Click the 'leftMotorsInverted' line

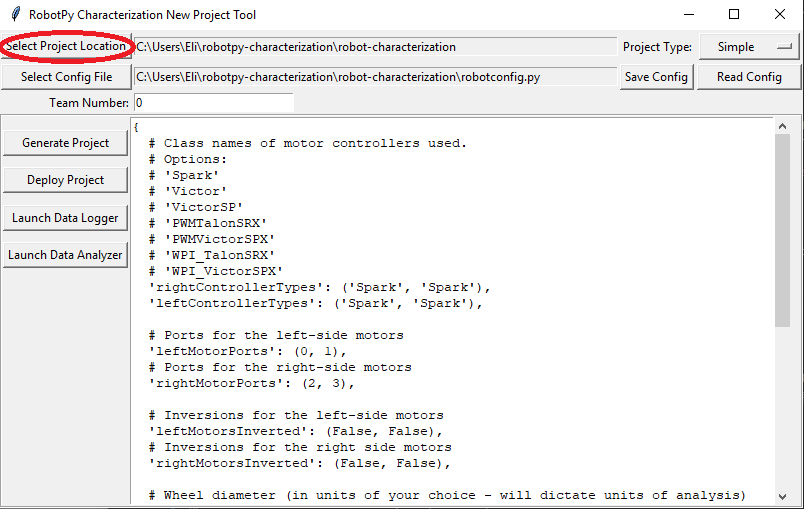[295, 431]
